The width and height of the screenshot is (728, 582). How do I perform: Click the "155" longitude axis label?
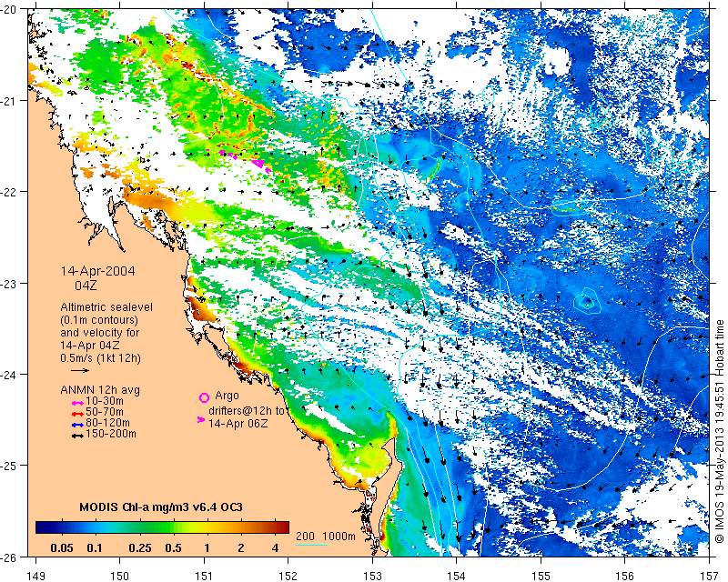(x=541, y=576)
